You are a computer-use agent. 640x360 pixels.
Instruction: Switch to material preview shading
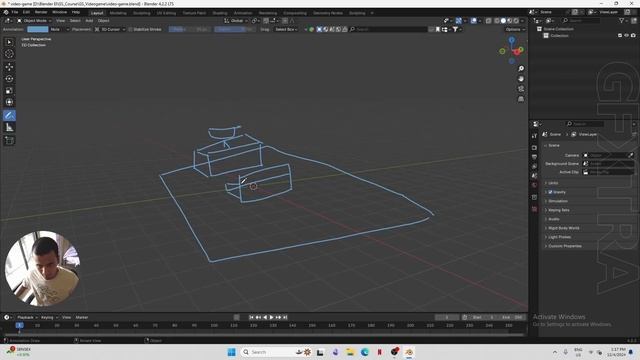point(510,20)
